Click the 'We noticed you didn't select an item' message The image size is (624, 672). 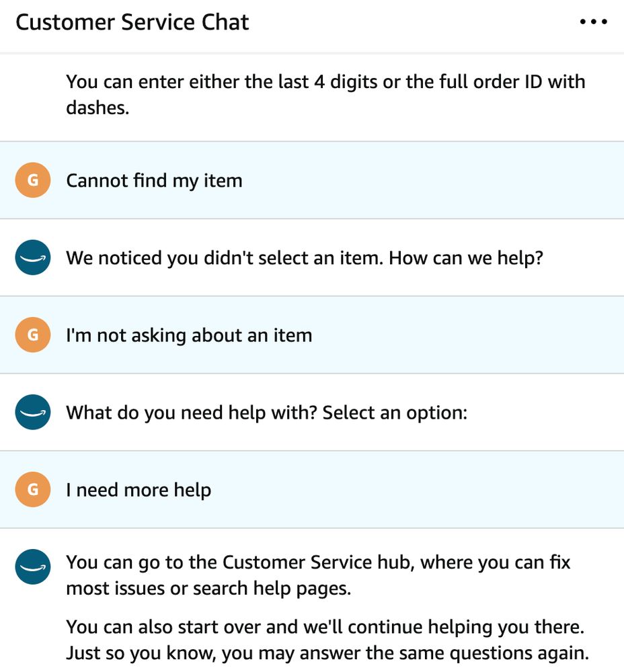pyautogui.click(x=305, y=258)
